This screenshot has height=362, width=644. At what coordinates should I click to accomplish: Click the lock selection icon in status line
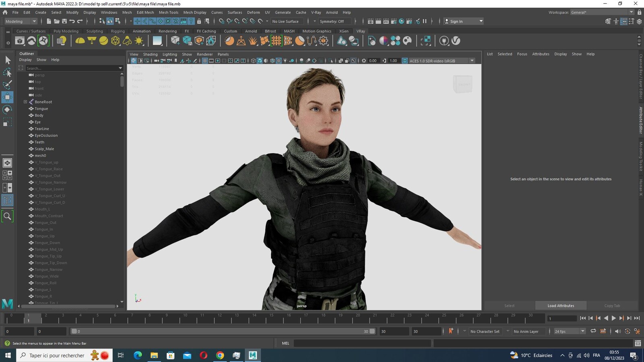(x=199, y=21)
